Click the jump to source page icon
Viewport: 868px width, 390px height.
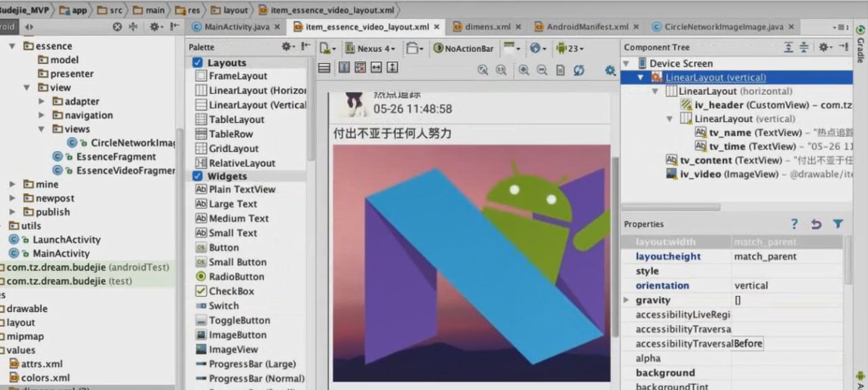pyautogui.click(x=560, y=70)
